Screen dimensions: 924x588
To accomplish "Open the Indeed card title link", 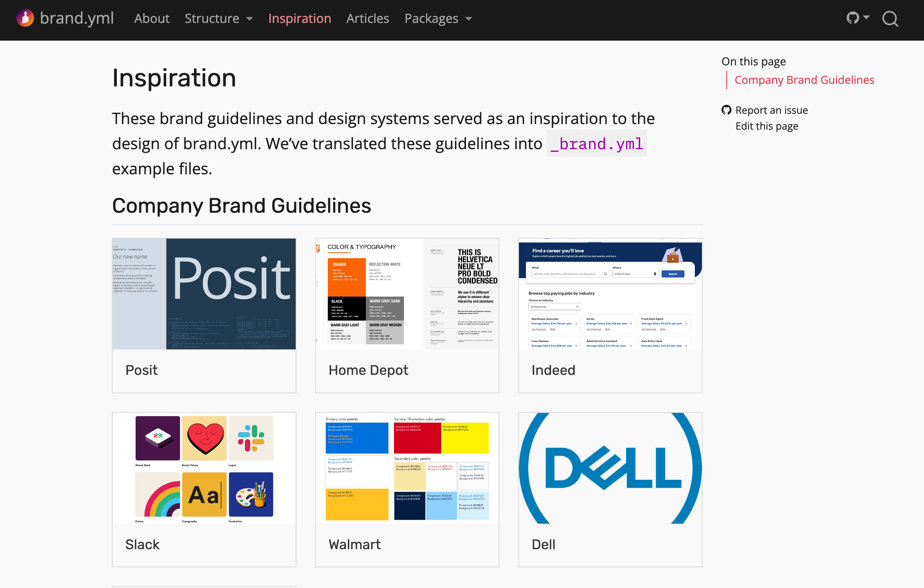I will (553, 370).
